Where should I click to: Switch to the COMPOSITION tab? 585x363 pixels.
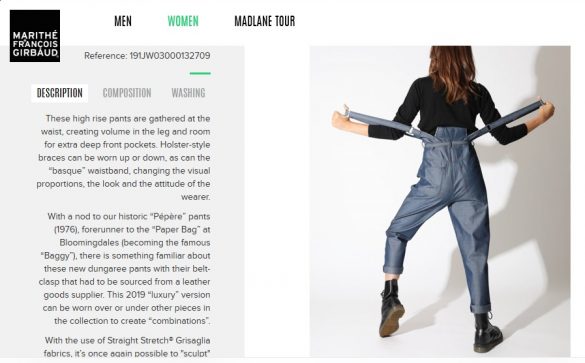click(x=127, y=93)
